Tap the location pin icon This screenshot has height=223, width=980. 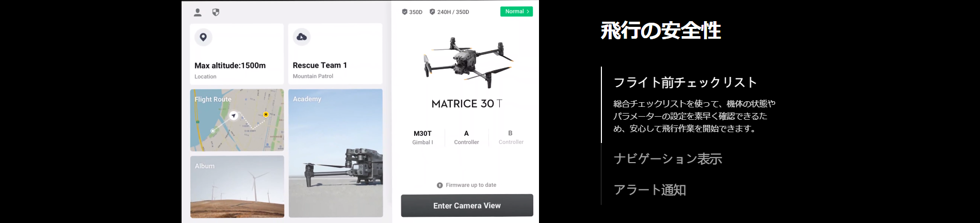point(203,37)
